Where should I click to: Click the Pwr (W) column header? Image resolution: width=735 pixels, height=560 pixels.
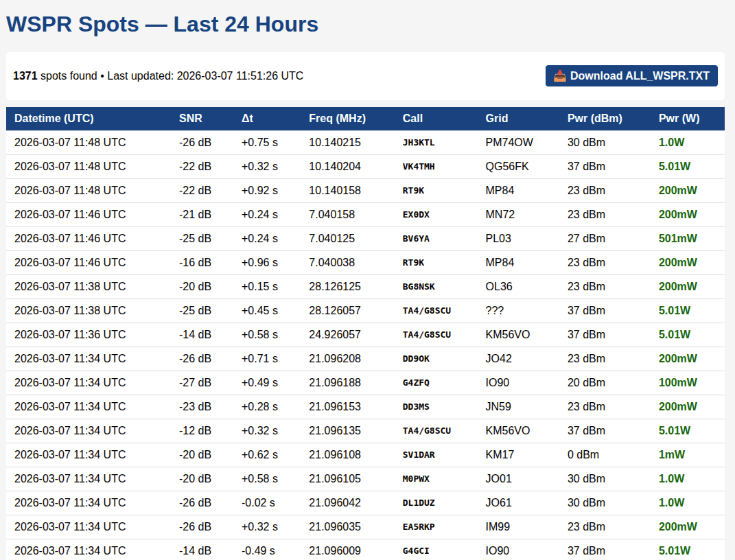[x=679, y=119]
